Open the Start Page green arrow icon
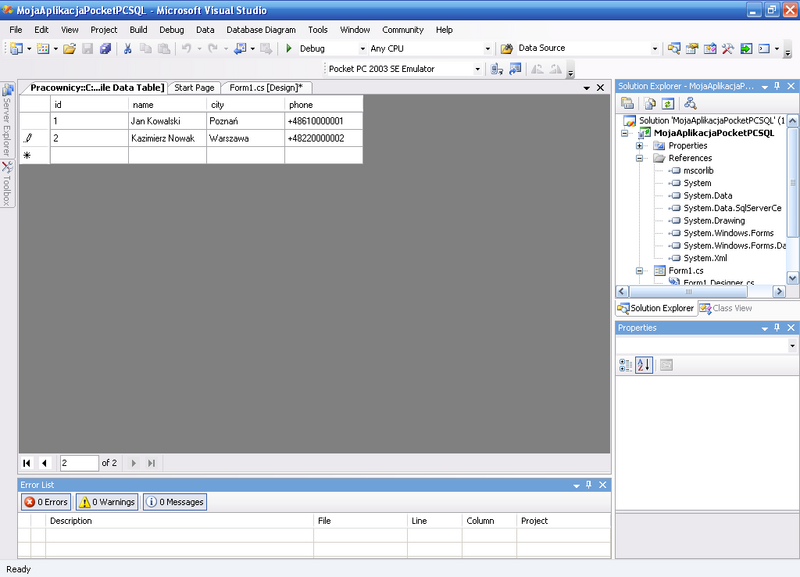 click(746, 48)
